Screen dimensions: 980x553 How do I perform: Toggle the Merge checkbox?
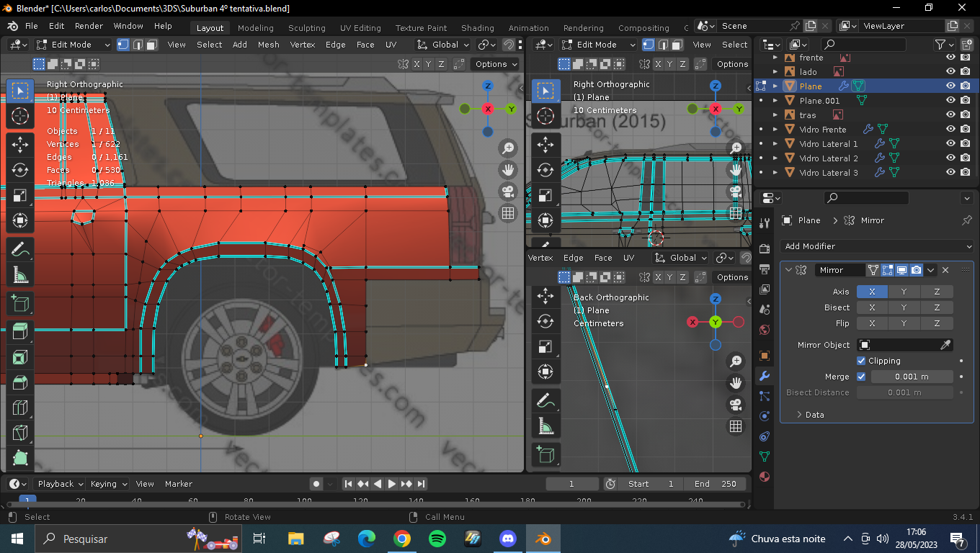(x=861, y=377)
